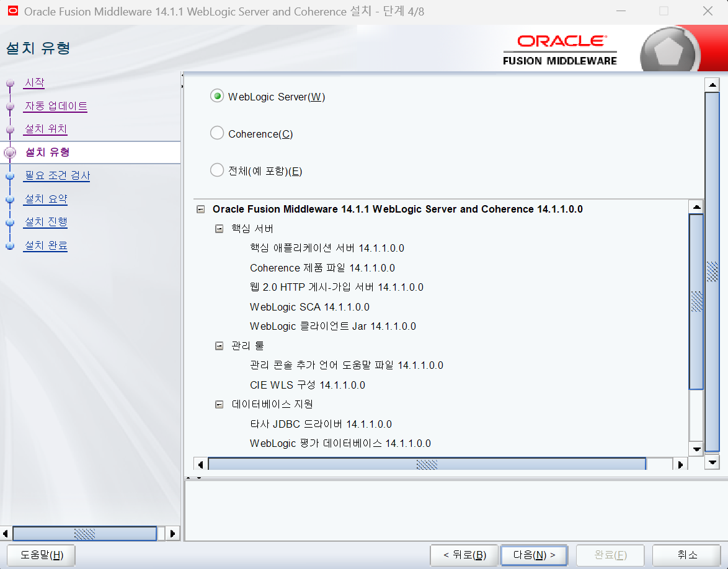Click the 도움말(H) help button

point(42,555)
